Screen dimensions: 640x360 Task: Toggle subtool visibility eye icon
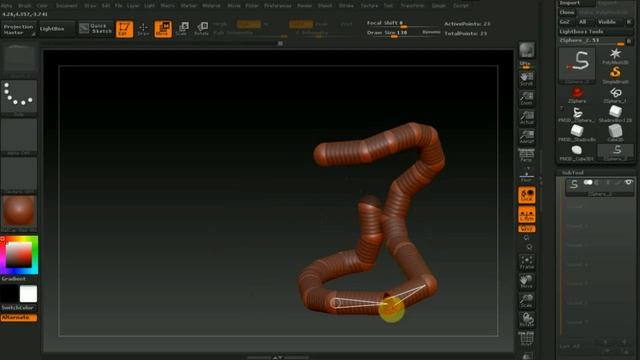(x=629, y=182)
